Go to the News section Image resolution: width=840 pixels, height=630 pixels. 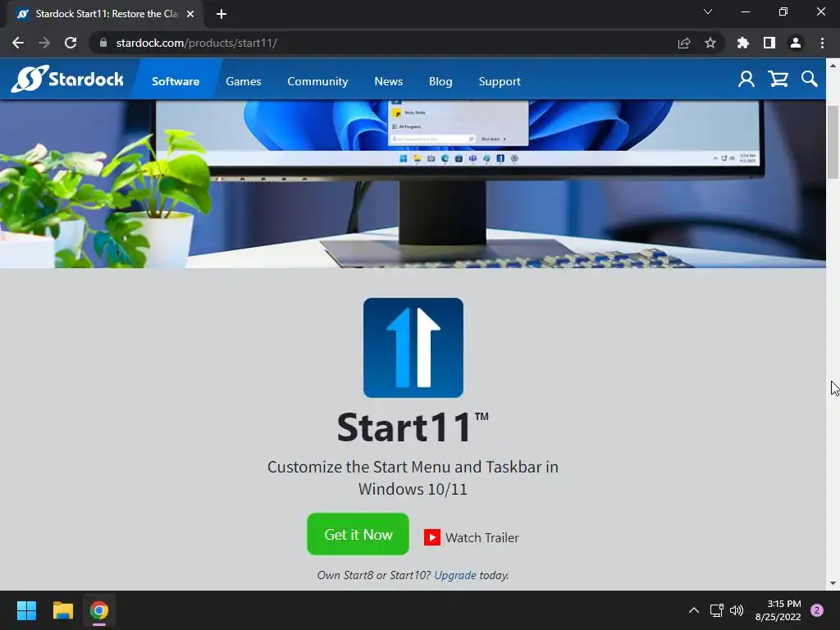point(388,81)
